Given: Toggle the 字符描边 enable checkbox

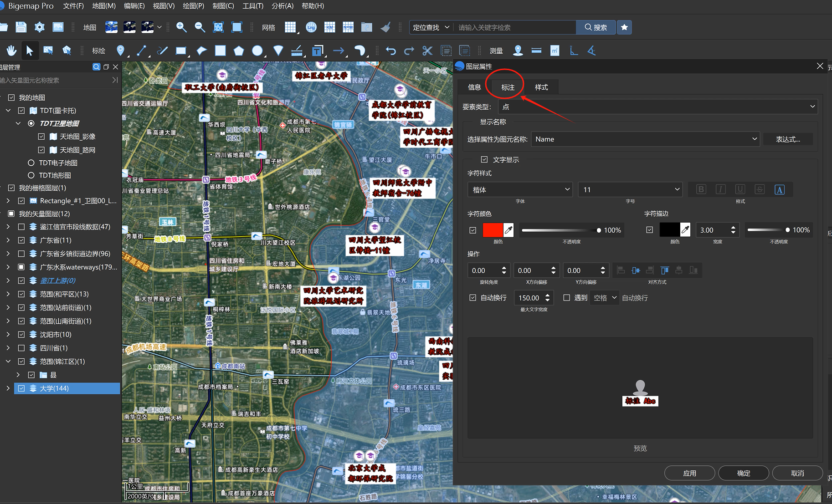Looking at the screenshot, I should (650, 230).
